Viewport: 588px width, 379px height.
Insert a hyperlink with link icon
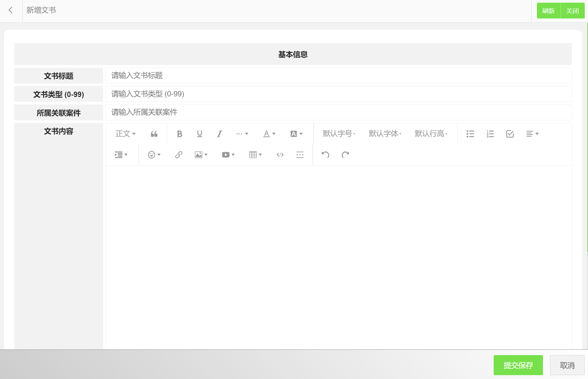[178, 155]
